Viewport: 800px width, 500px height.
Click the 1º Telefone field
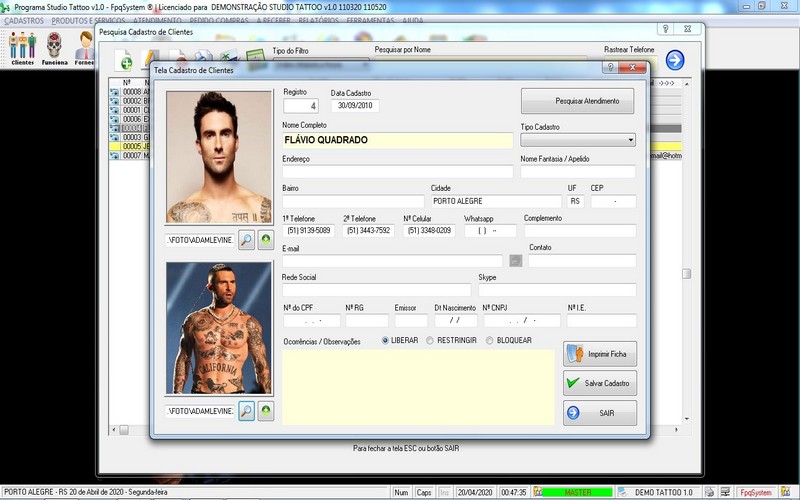coord(309,231)
